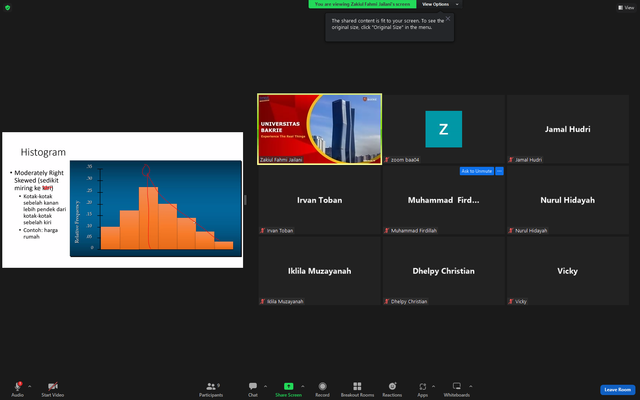The height and width of the screenshot is (400, 640).
Task: Open the View Options dropdown
Action: click(x=440, y=4)
